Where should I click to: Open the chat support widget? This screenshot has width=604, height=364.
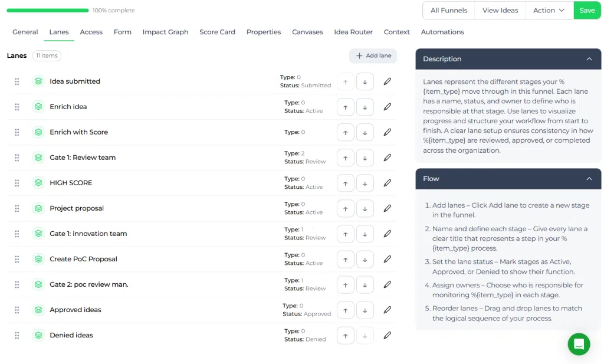click(579, 344)
